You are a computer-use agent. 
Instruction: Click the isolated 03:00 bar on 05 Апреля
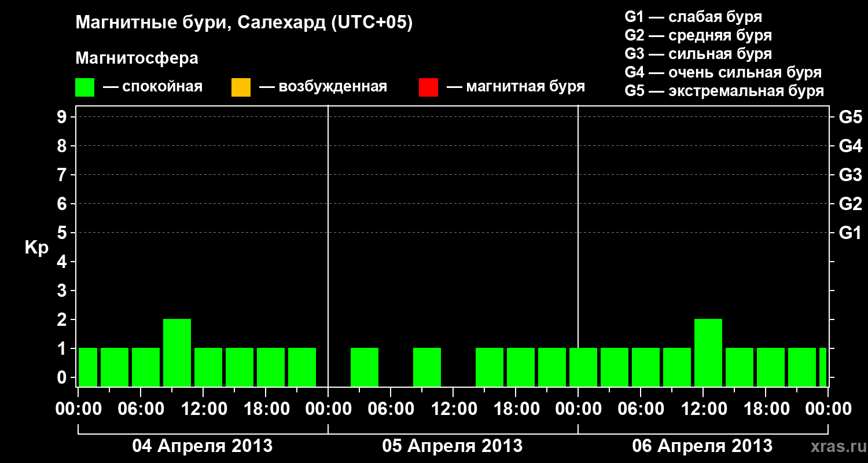(365, 367)
